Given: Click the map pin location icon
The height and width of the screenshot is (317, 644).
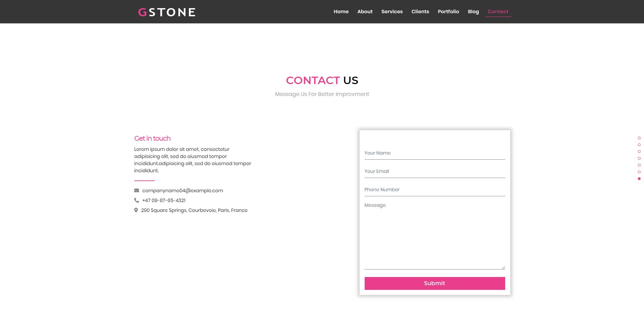Looking at the screenshot, I should 136,210.
